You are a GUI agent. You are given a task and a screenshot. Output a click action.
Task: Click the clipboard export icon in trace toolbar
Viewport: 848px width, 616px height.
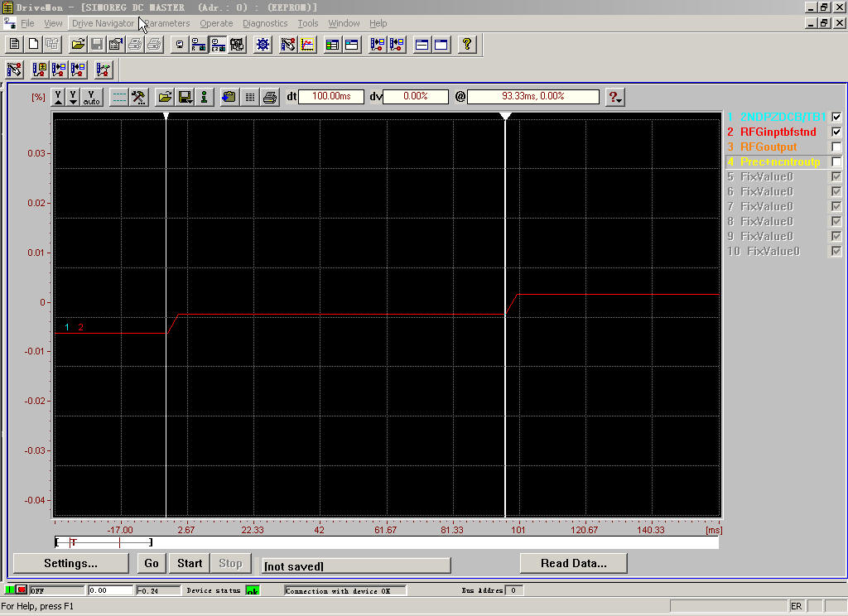tap(229, 98)
